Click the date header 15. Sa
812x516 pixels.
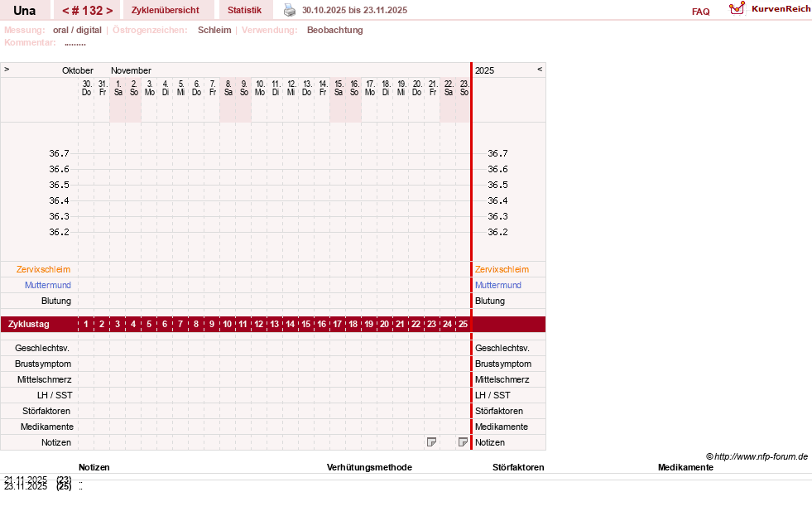[339, 88]
